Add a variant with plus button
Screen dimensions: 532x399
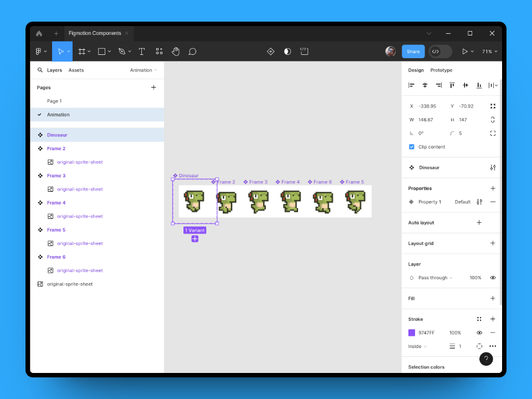click(x=195, y=239)
